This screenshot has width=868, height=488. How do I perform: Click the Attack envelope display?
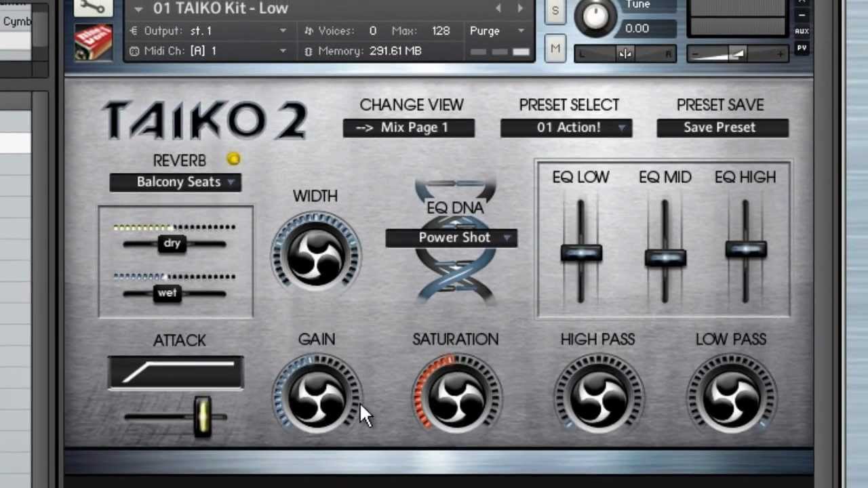176,373
